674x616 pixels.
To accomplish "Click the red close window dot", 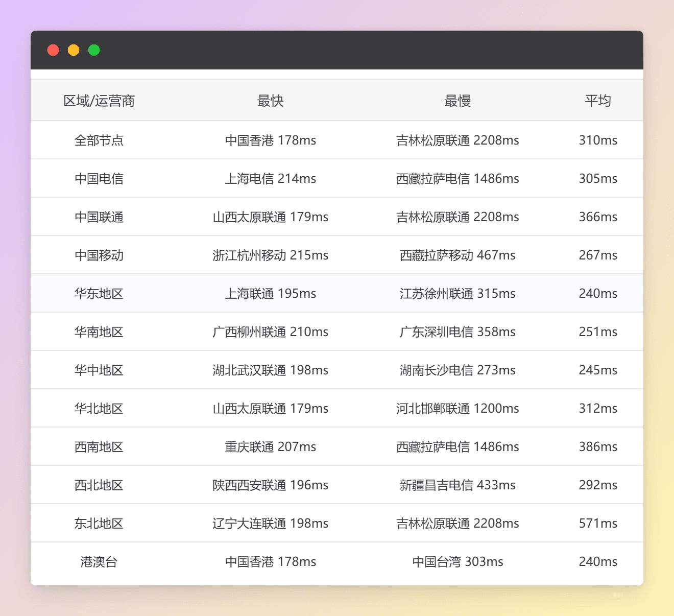I will pyautogui.click(x=53, y=50).
